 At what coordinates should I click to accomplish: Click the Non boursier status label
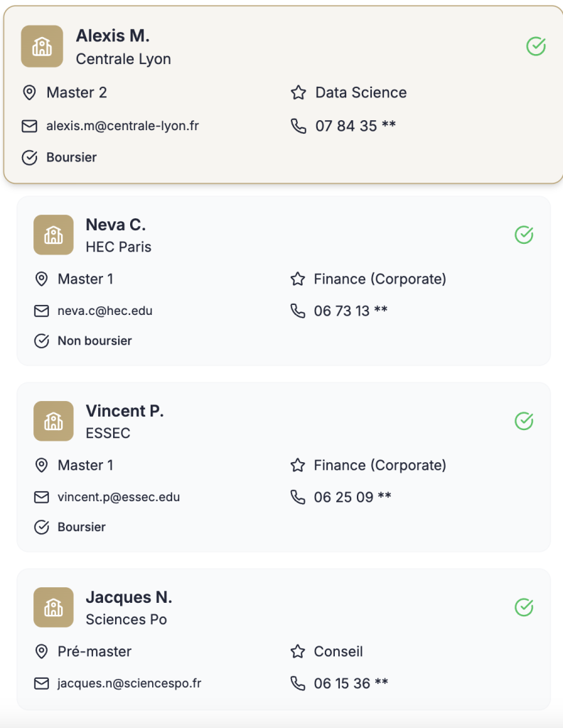tap(95, 341)
